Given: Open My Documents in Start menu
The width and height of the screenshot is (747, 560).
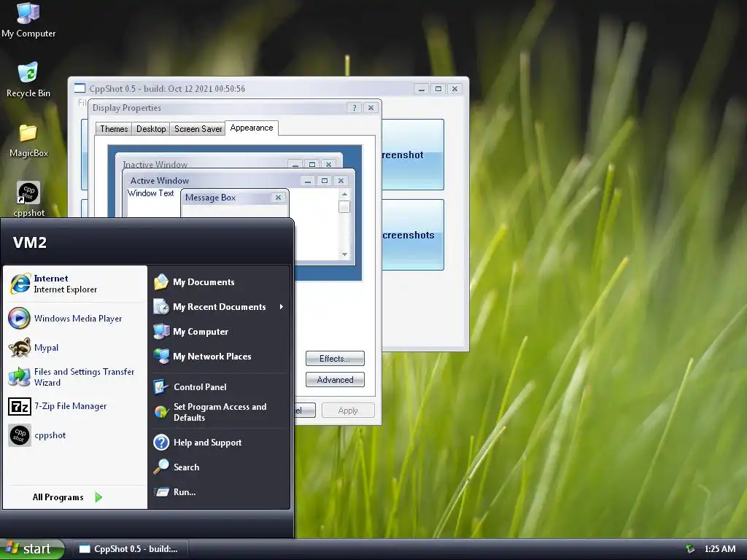Looking at the screenshot, I should point(219,282).
